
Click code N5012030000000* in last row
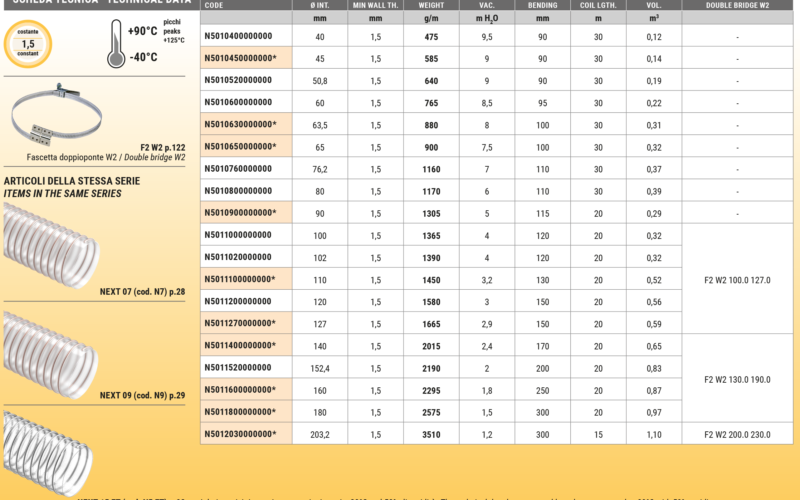click(x=240, y=433)
